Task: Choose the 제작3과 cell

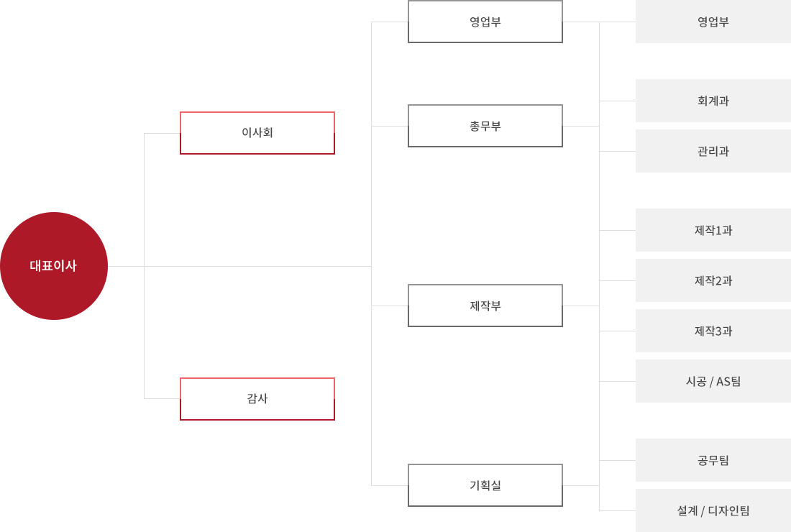Action: click(x=713, y=331)
